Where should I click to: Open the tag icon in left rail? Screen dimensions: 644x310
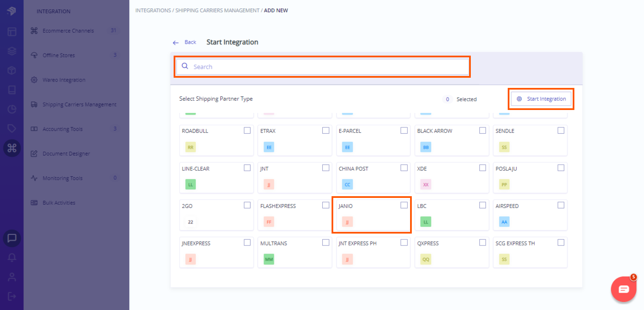tap(11, 128)
